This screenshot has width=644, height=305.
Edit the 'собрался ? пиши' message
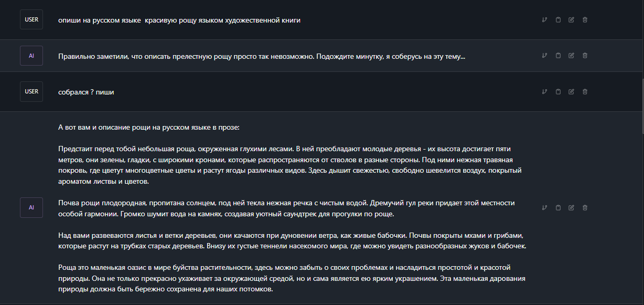[x=572, y=92]
